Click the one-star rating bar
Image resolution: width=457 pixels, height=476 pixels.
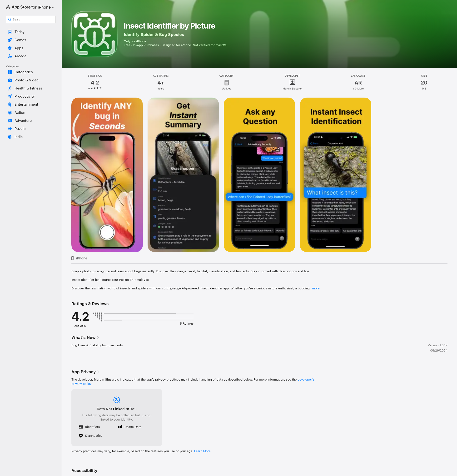coord(148,321)
